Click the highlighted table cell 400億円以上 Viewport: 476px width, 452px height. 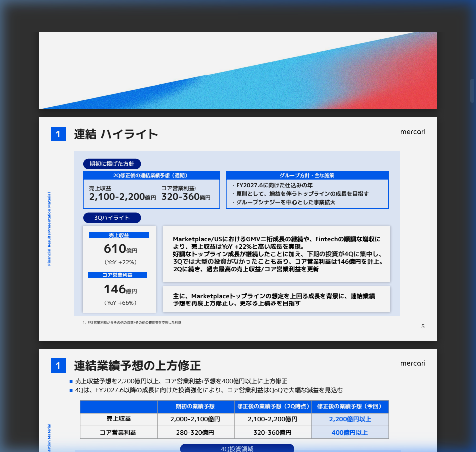[350, 433]
